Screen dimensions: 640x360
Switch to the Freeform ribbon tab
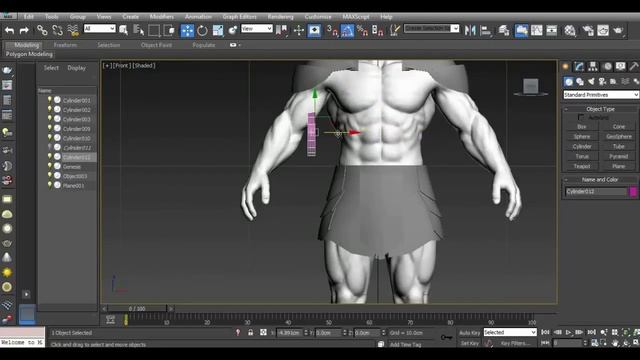65,45
